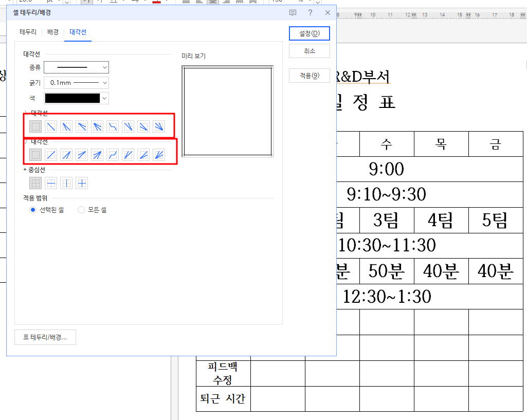This screenshot has height=420, width=527.
Task: Select no forward-slash diagonal option
Action: click(x=35, y=155)
